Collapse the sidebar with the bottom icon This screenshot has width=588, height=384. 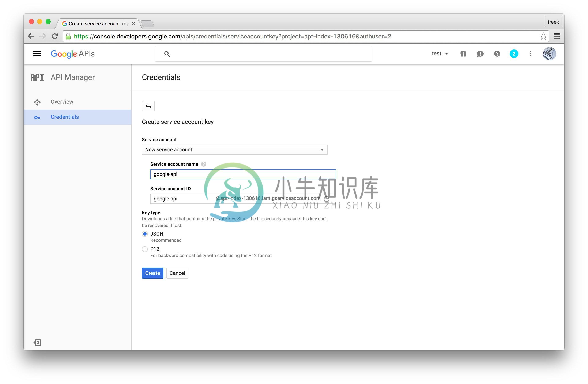click(x=37, y=342)
